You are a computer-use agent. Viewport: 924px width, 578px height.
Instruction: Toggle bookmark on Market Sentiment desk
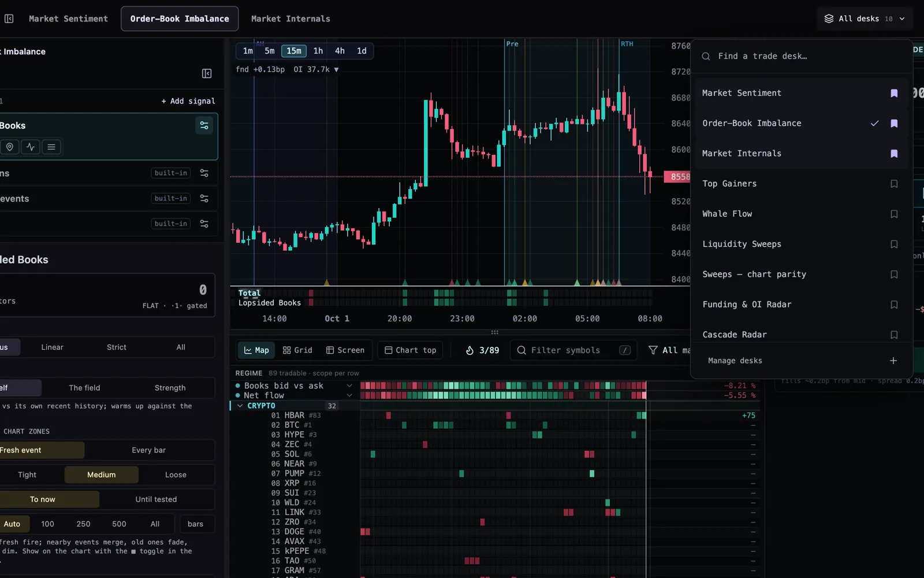tap(894, 93)
